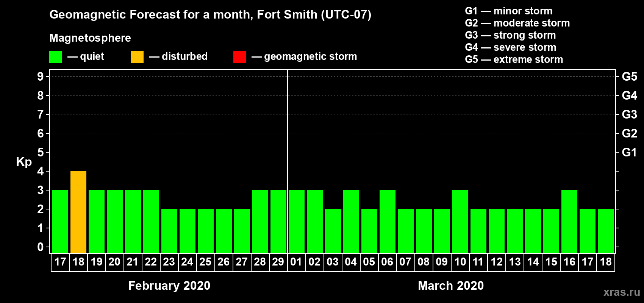Click the green bar for February 23
Viewport: 644px width, 303px height.
(169, 231)
